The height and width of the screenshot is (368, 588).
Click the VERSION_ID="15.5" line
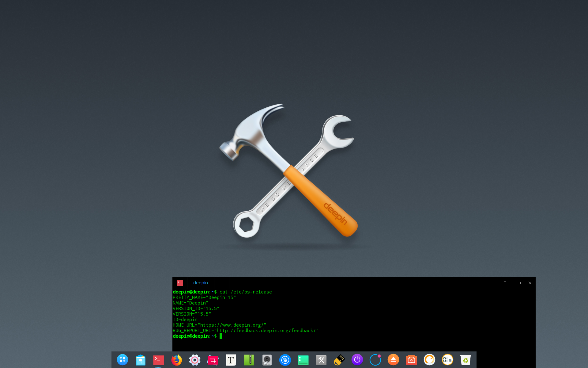coord(196,309)
